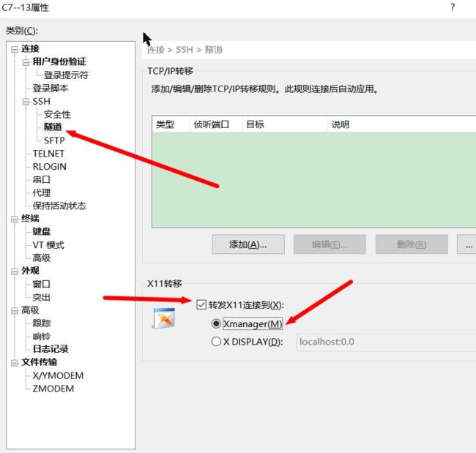Select VT 模式 in the tree
Image resolution: width=476 pixels, height=453 pixels.
(48, 245)
